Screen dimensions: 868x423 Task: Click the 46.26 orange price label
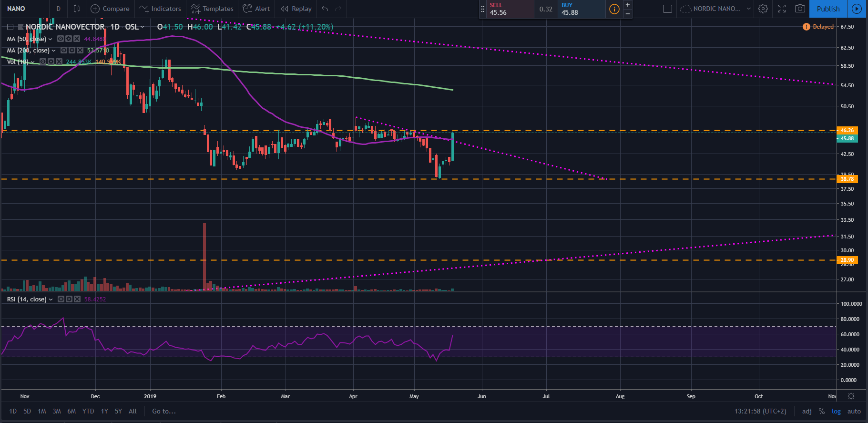[x=847, y=130]
